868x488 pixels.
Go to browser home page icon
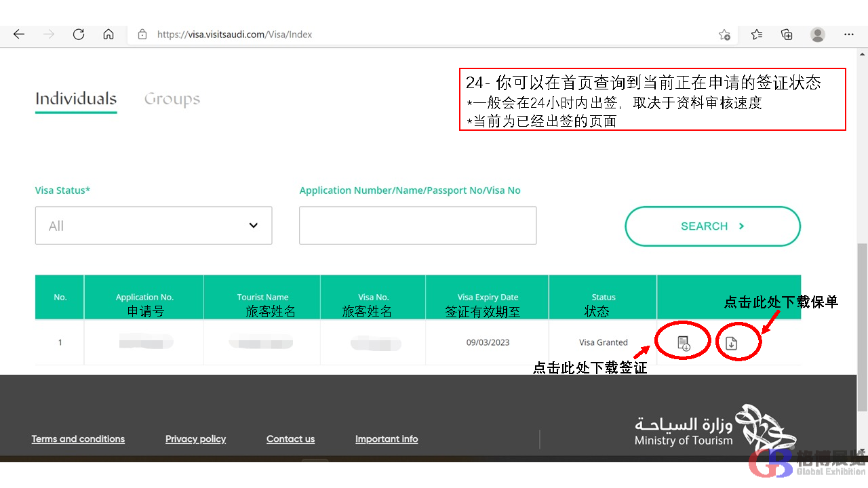point(108,35)
